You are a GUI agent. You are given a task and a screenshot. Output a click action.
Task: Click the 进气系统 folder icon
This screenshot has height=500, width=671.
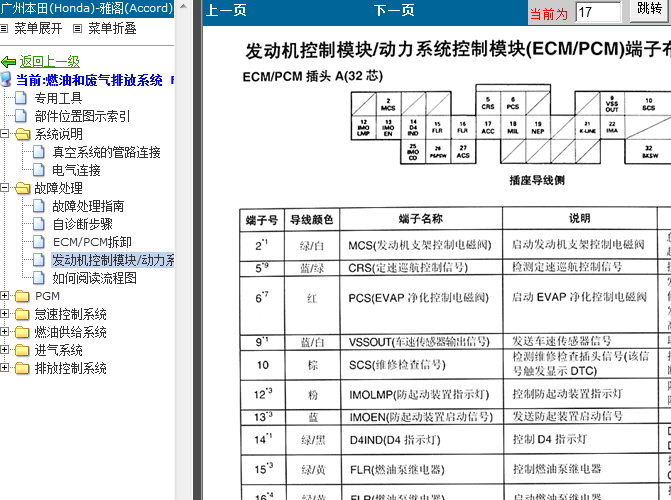pyautogui.click(x=23, y=350)
